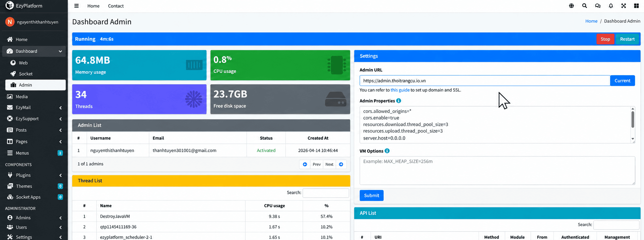Click VM Options info icon
The width and height of the screenshot is (644, 240).
(387, 151)
